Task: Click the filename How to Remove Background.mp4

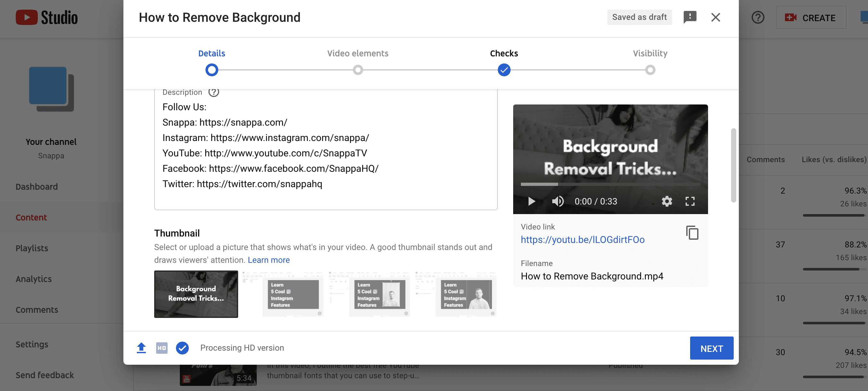Action: click(x=592, y=276)
